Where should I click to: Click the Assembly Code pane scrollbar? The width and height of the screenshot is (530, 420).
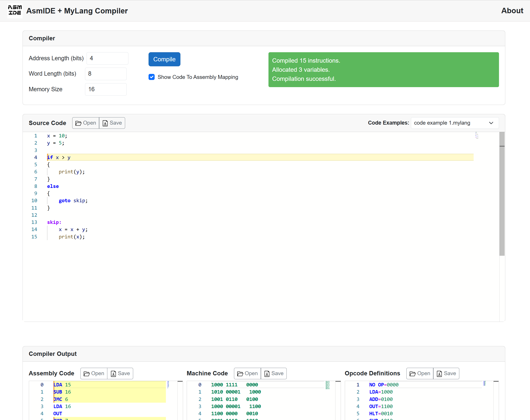pyautogui.click(x=180, y=400)
